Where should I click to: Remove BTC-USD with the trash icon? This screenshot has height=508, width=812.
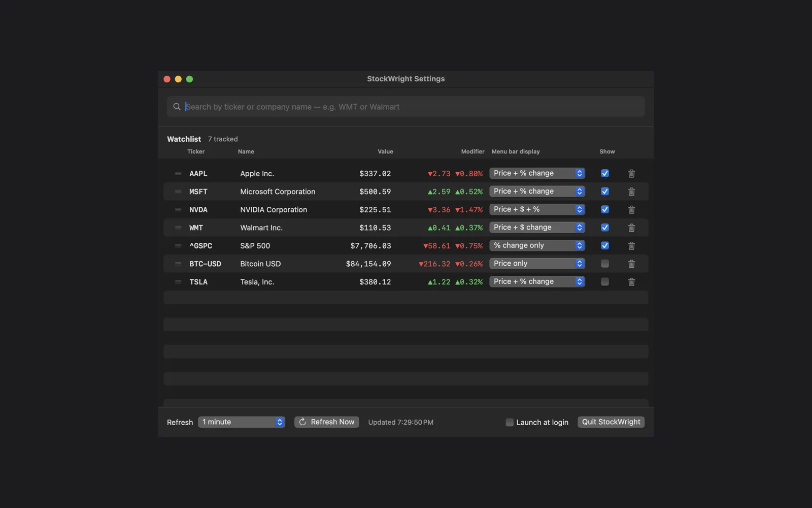tap(631, 264)
